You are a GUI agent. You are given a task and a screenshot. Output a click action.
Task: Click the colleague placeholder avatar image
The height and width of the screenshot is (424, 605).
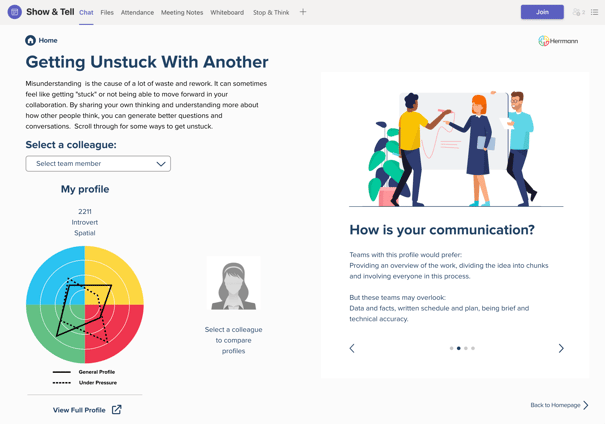pos(233,284)
